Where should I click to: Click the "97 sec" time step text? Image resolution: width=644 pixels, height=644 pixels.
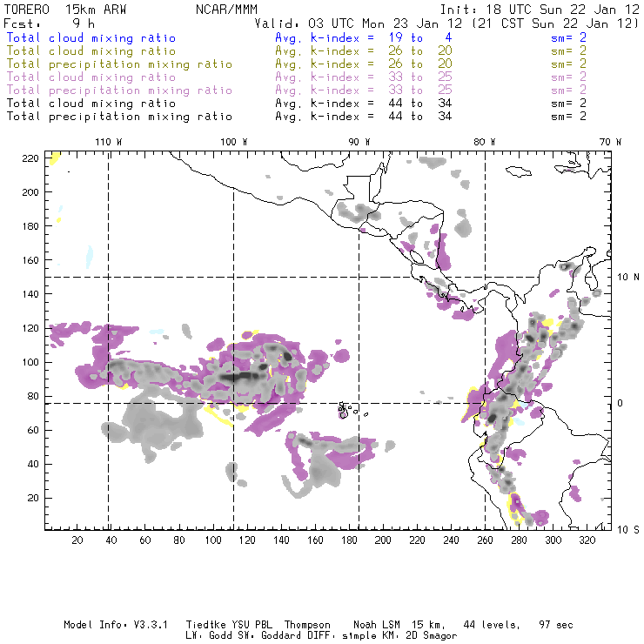tap(556, 625)
